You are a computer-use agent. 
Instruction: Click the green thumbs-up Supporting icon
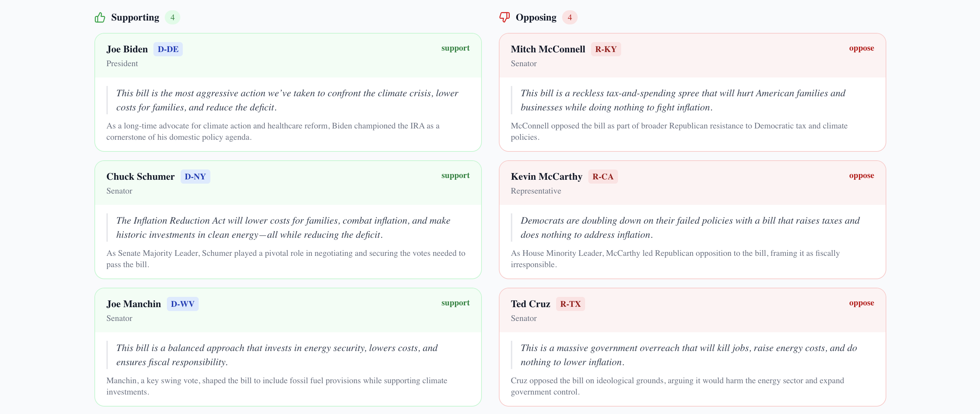click(100, 18)
